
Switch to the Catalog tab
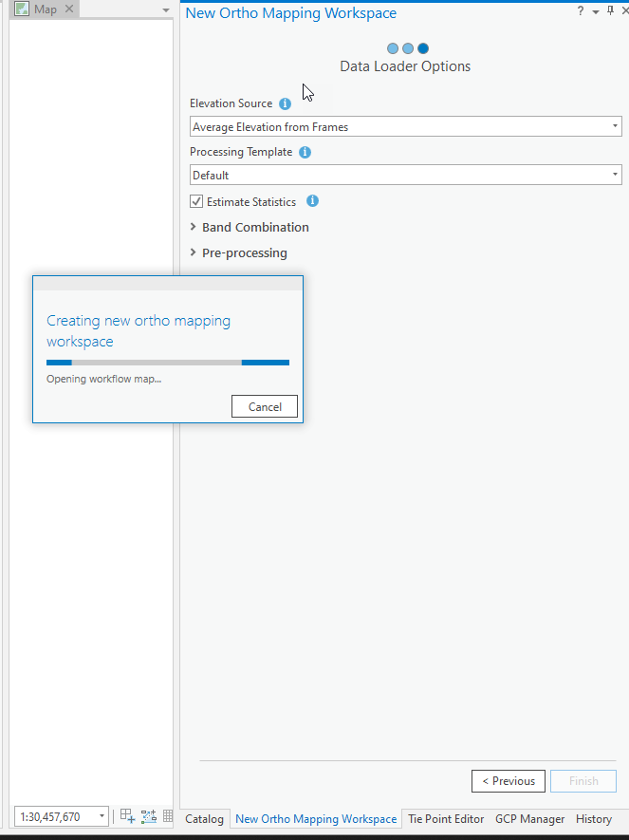click(204, 818)
